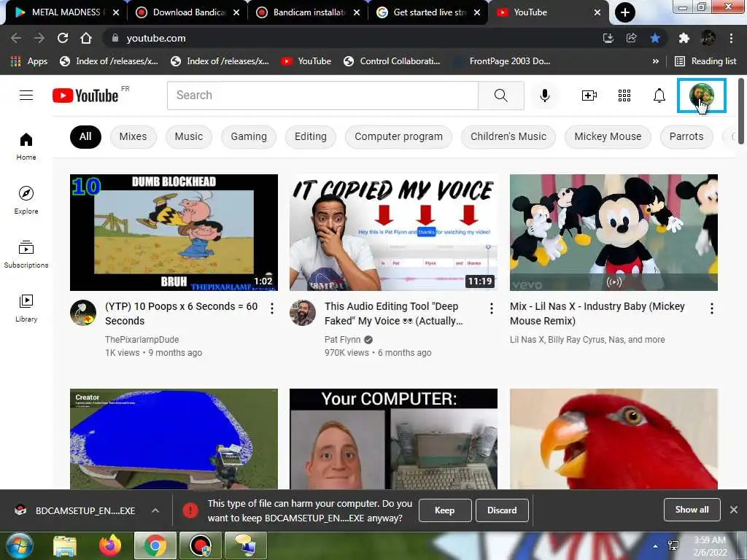Open the Apps bookmarks shortcut
The width and height of the screenshot is (747, 560).
[29, 61]
